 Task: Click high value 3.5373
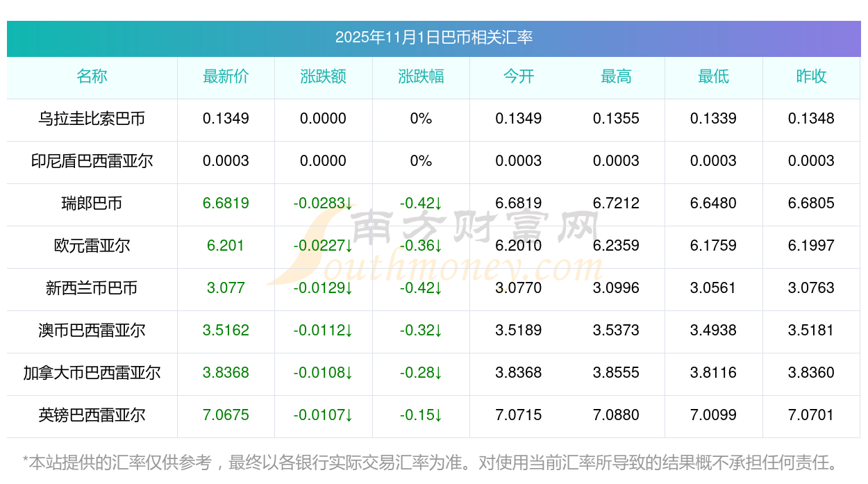[x=616, y=331]
